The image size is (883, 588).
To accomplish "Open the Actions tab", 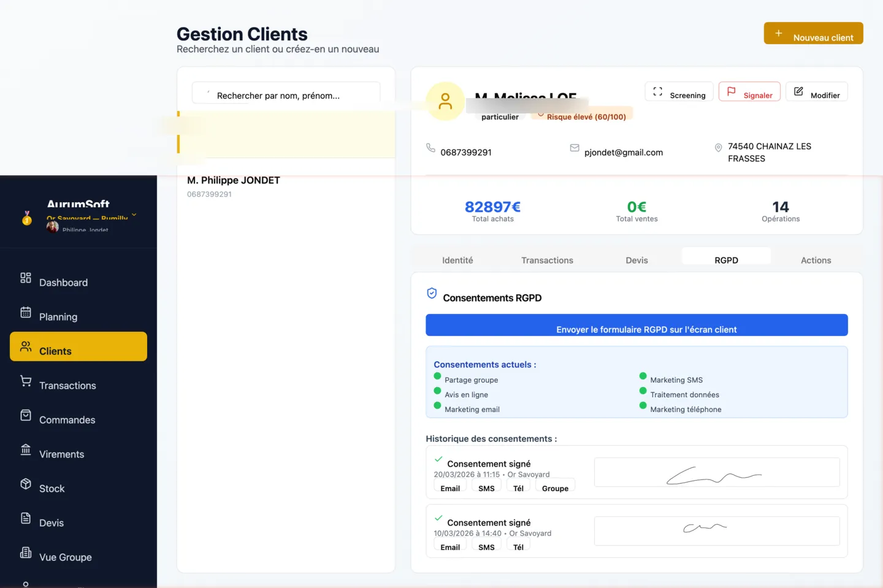I will point(816,260).
